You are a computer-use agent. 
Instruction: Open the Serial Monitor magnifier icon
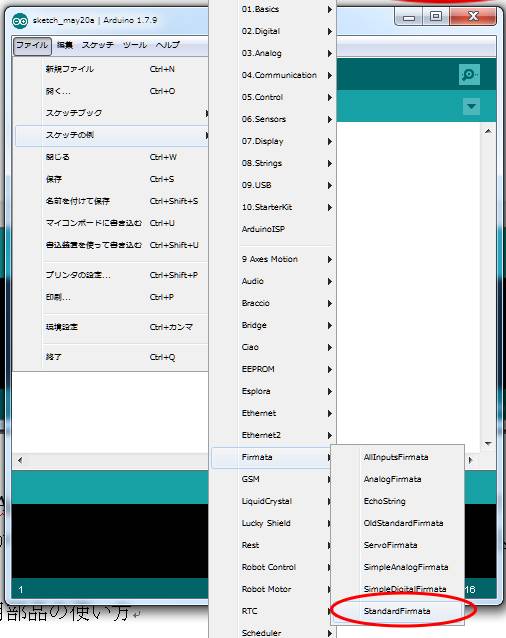469,74
